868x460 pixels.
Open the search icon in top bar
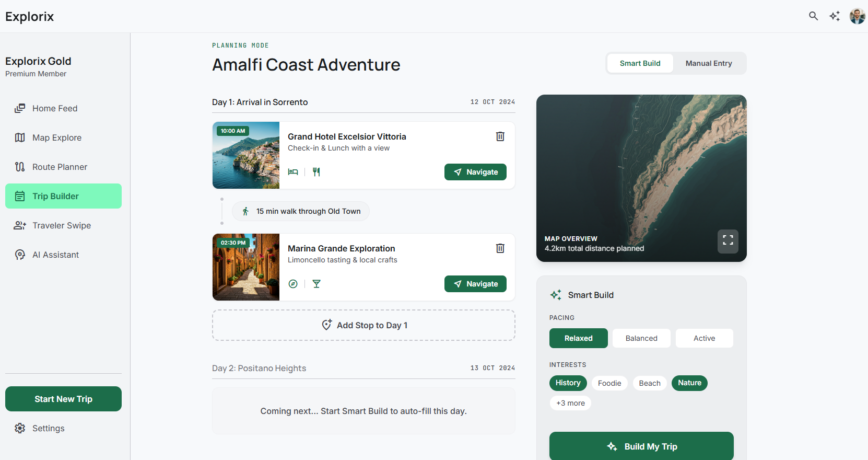(x=813, y=16)
